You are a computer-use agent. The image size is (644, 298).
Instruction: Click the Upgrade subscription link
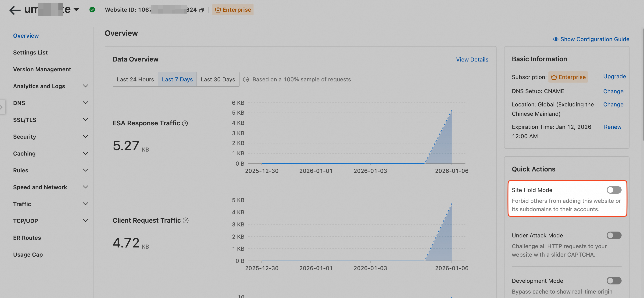point(615,76)
